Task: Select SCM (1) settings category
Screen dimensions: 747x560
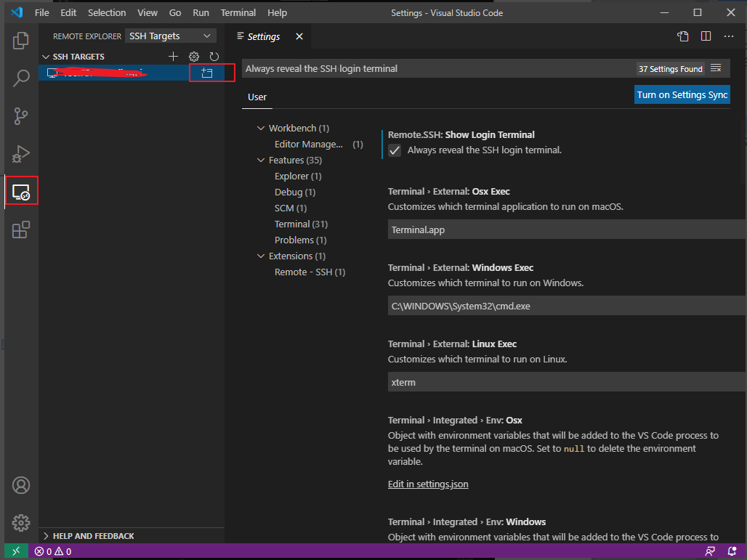Action: pyautogui.click(x=291, y=208)
